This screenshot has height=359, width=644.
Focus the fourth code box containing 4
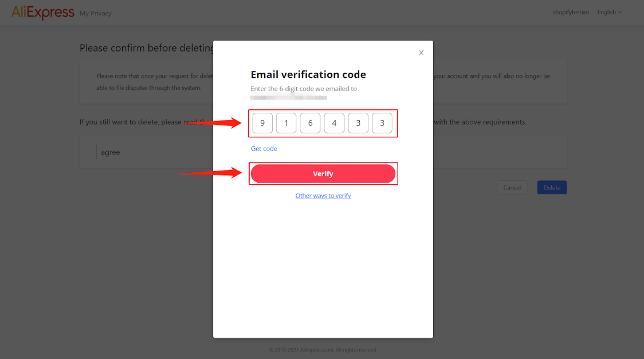click(x=334, y=123)
